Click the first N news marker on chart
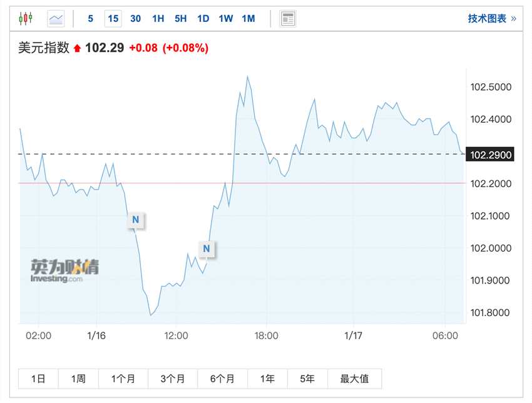Screen dimensions: 532x403 pos(135,220)
